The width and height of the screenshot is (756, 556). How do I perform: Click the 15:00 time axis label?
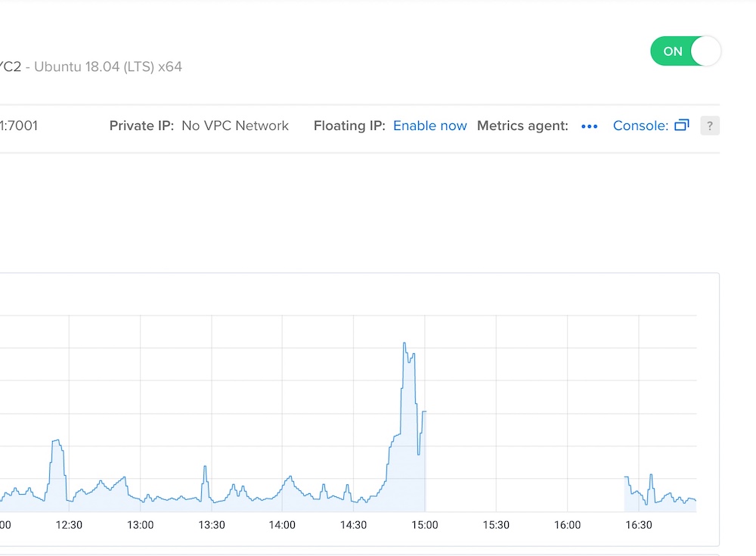coord(425,525)
